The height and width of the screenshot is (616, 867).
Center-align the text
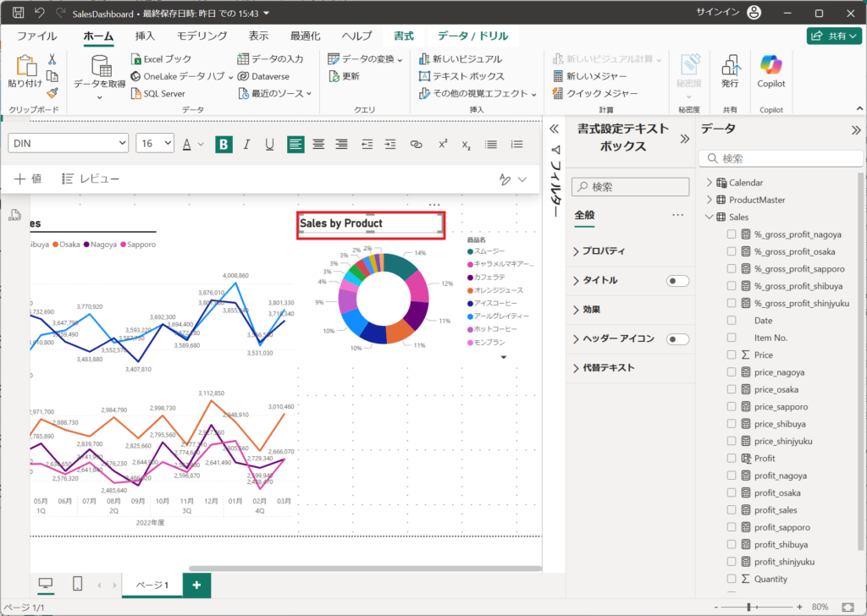(318, 144)
